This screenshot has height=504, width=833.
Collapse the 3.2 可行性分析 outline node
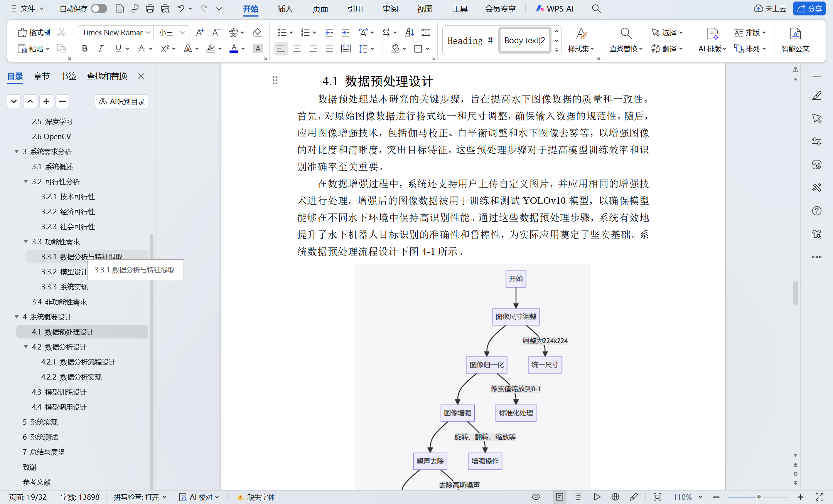pos(26,181)
